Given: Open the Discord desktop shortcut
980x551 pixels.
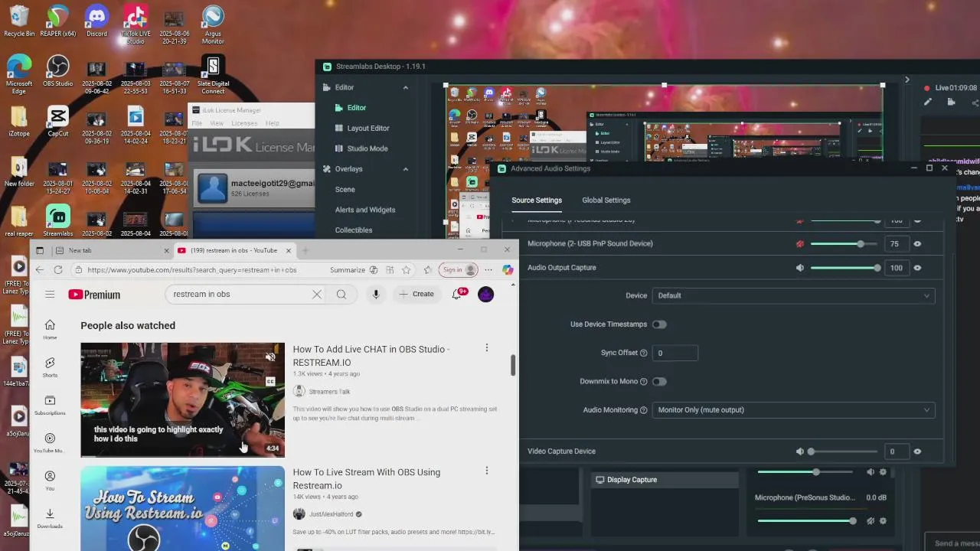Looking at the screenshot, I should tap(96, 21).
